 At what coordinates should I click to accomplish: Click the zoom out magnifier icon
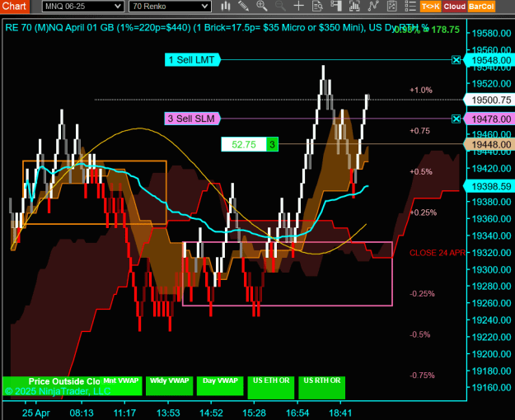point(280,6)
